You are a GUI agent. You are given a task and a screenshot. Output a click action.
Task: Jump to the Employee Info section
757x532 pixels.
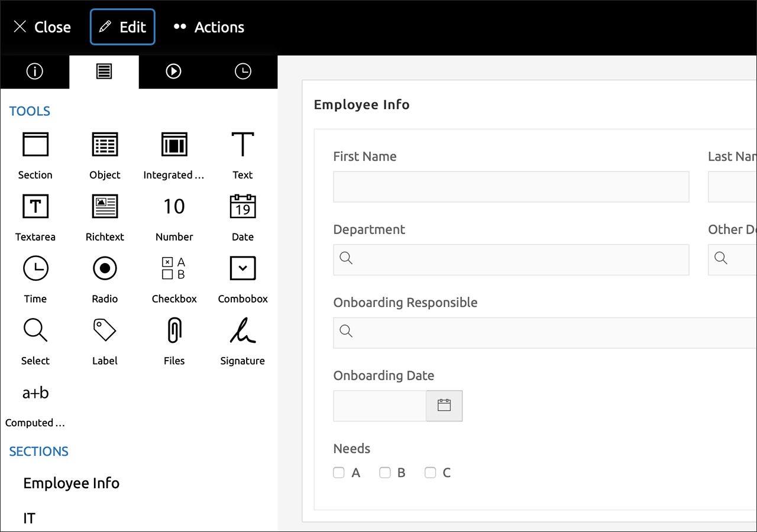coord(72,483)
